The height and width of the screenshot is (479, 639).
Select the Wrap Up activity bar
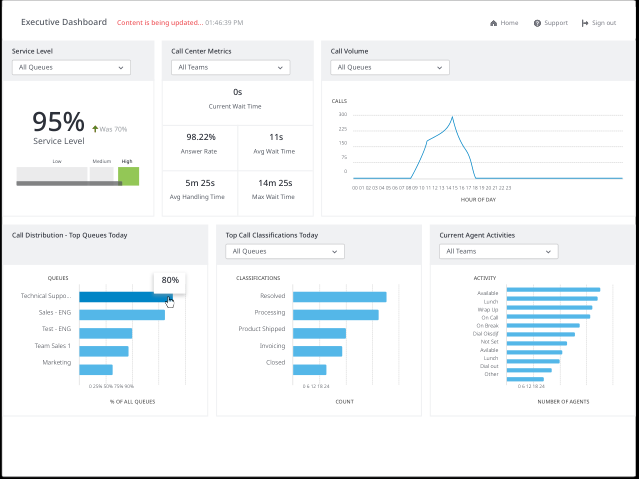pos(549,309)
